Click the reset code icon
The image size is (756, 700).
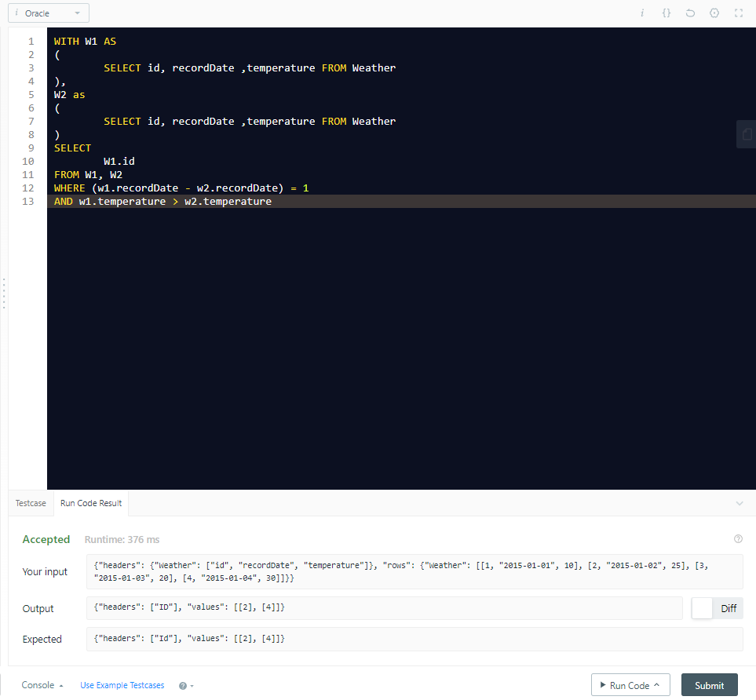click(691, 13)
